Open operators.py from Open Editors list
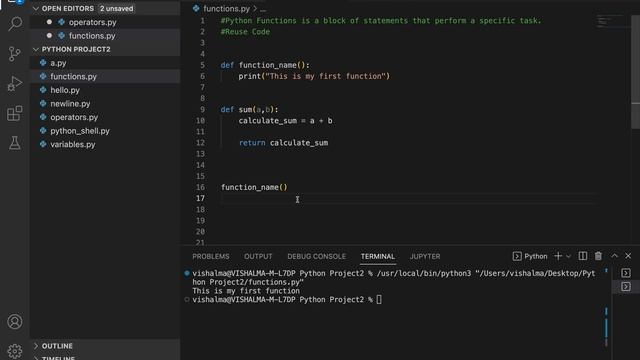640x360 pixels. point(92,22)
